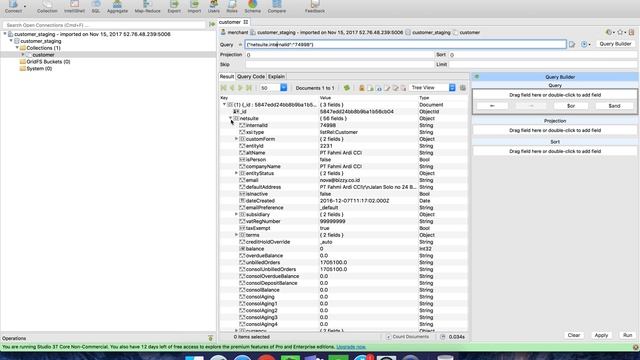The height and width of the screenshot is (360, 640).
Task: Click the Apply button
Action: (601, 335)
